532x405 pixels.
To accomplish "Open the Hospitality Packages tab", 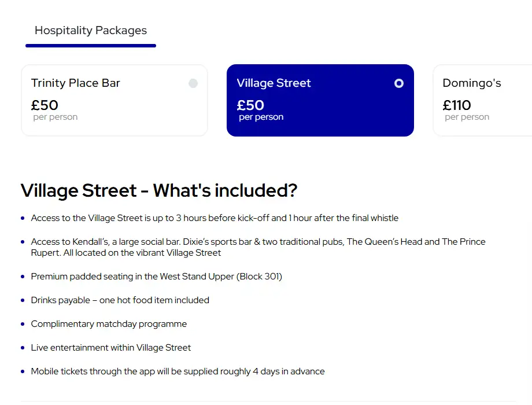I will 91,31.
